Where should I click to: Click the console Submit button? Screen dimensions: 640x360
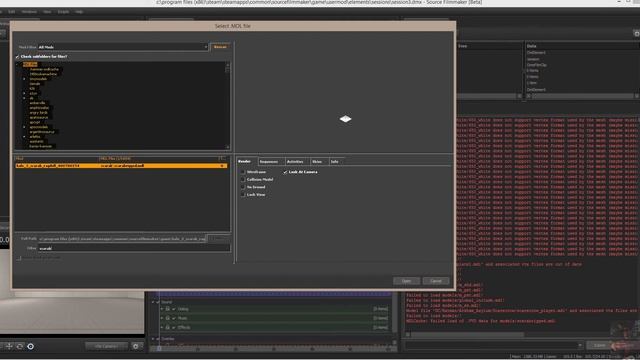click(600, 345)
